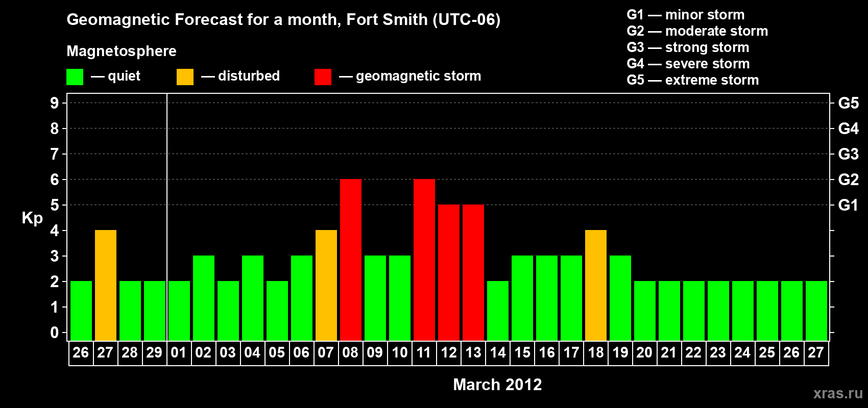
Task: Click the green quiet legend swatch
Action: pyautogui.click(x=75, y=77)
